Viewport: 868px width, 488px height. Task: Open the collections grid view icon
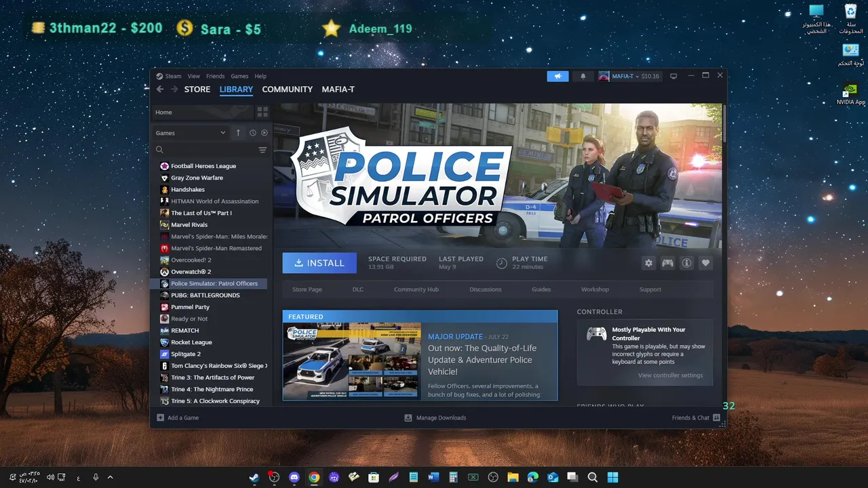[262, 112]
